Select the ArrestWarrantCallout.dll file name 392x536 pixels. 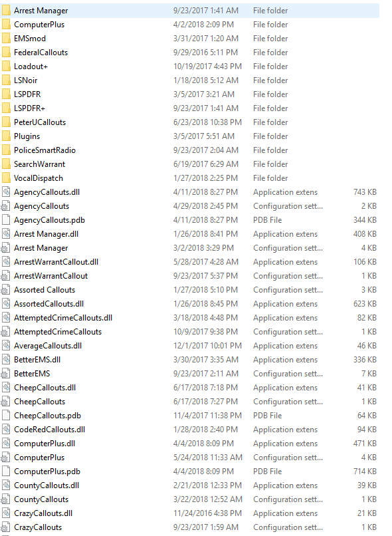coord(56,262)
